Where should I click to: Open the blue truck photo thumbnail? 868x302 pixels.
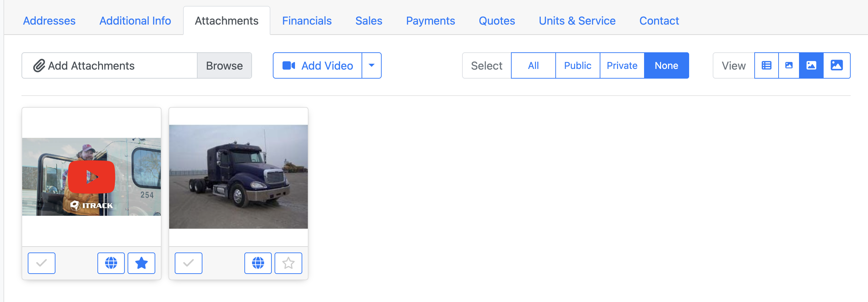click(x=238, y=177)
